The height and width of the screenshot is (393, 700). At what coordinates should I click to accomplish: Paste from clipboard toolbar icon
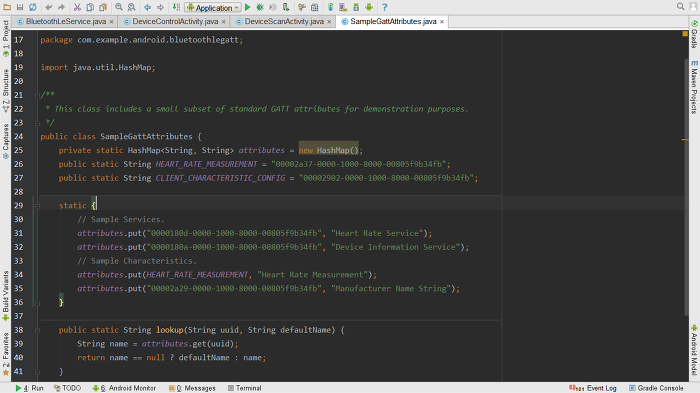(103, 7)
